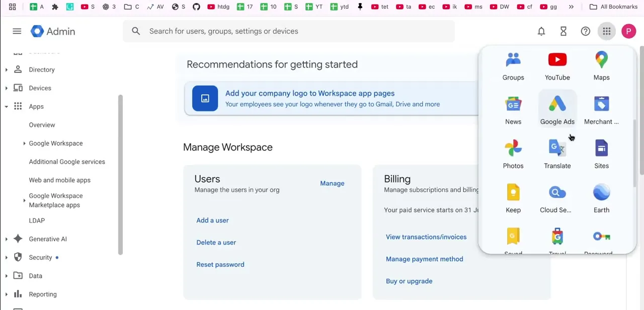Click Buy or upgrade link
This screenshot has width=644, height=310.
pos(409,281)
